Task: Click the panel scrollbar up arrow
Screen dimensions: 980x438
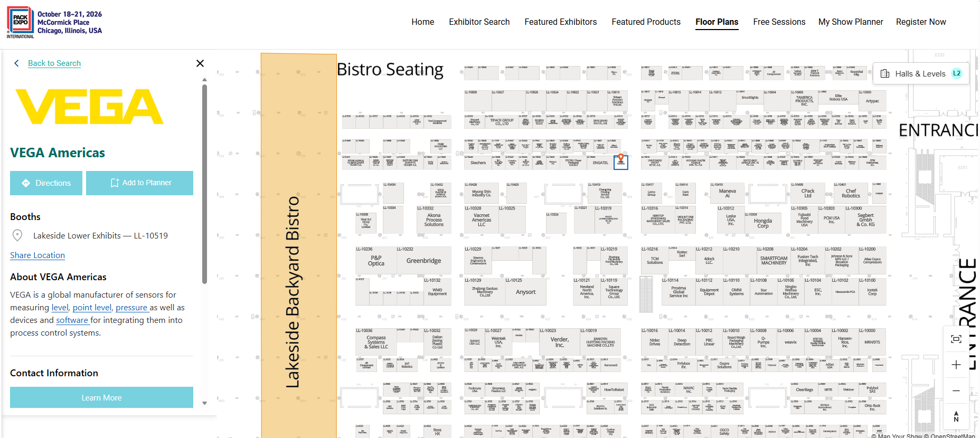Action: (x=205, y=80)
